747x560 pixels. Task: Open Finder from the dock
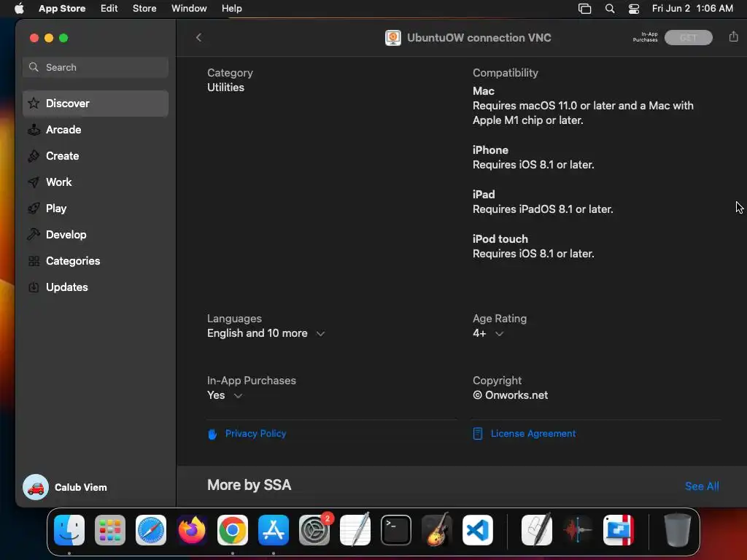tap(69, 529)
